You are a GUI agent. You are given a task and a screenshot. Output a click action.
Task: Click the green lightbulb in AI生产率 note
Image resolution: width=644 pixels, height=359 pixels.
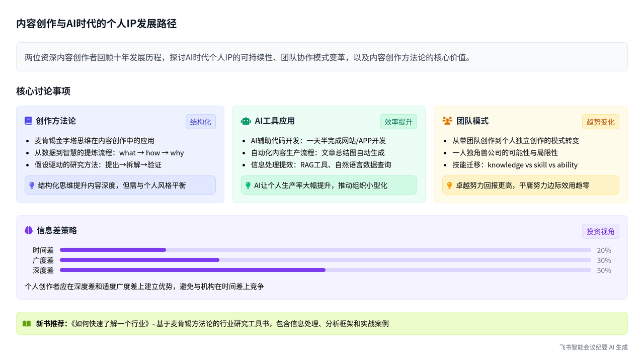248,186
